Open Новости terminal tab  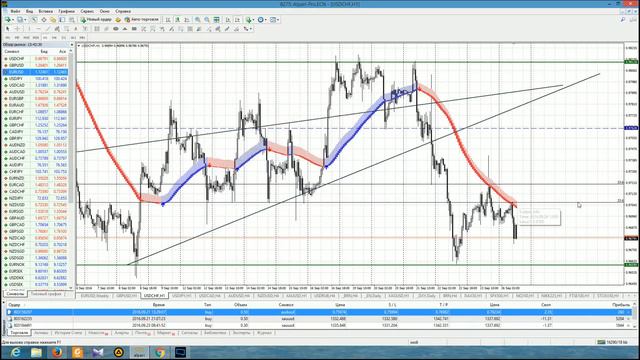pyautogui.click(x=98, y=333)
